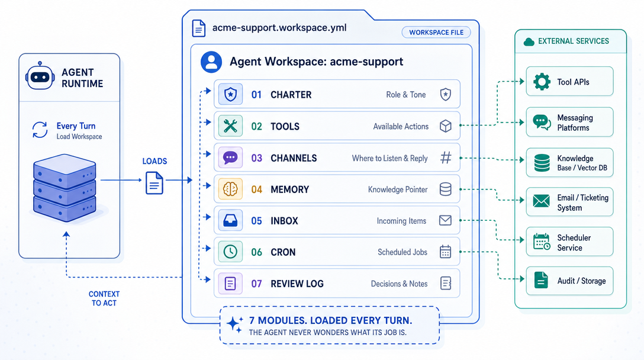
Task: Click the Memory brain icon
Action: 230,189
